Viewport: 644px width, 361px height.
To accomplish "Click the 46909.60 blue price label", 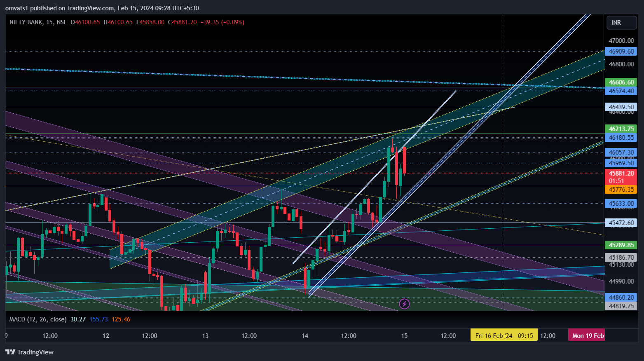I will point(621,52).
